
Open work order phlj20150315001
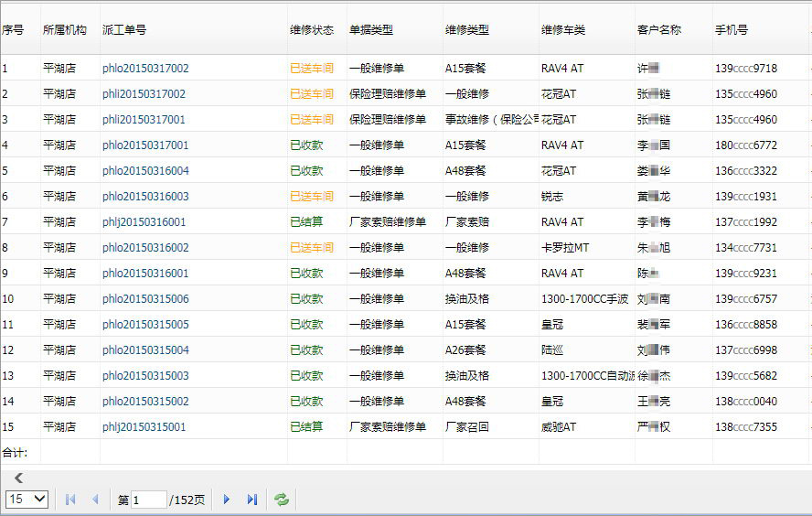coord(144,427)
